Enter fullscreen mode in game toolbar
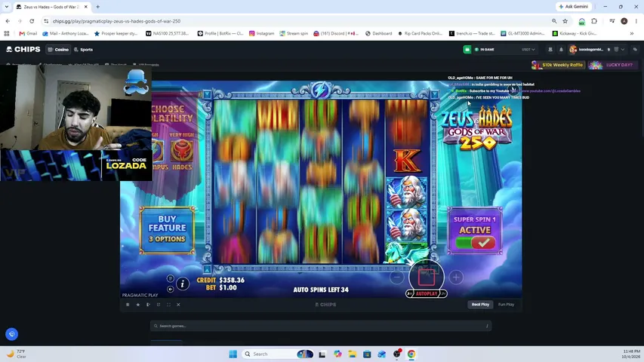This screenshot has height=362, width=644. pos(168,305)
